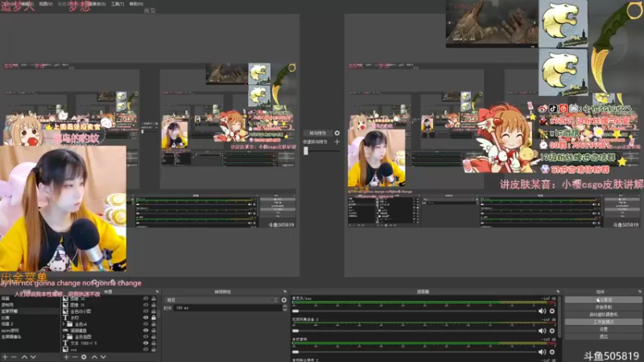Click the 150 ms duration input field
Screen dimensions: 644x362
[x=228, y=308]
